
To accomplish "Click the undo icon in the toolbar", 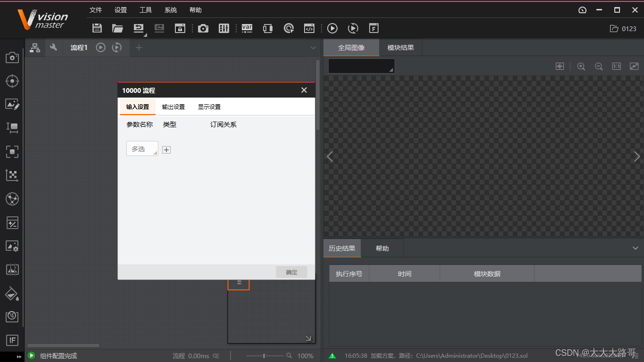I will (139, 28).
